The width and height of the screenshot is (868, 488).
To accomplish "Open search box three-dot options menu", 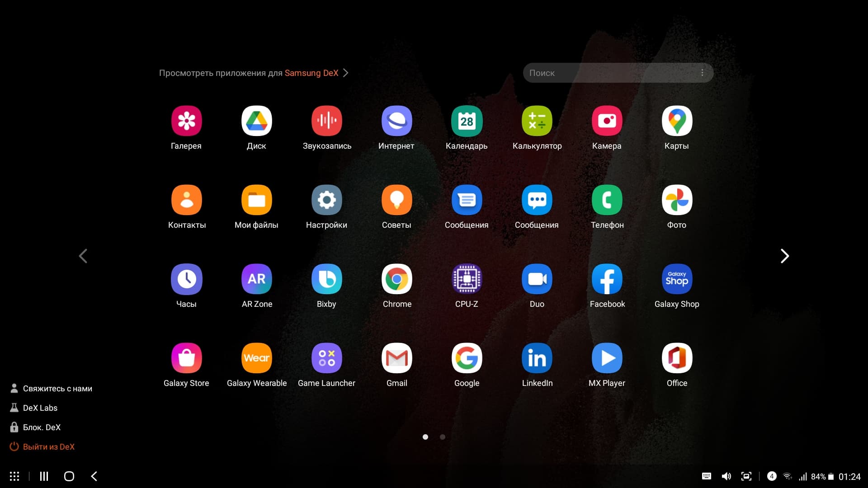I will (x=702, y=73).
